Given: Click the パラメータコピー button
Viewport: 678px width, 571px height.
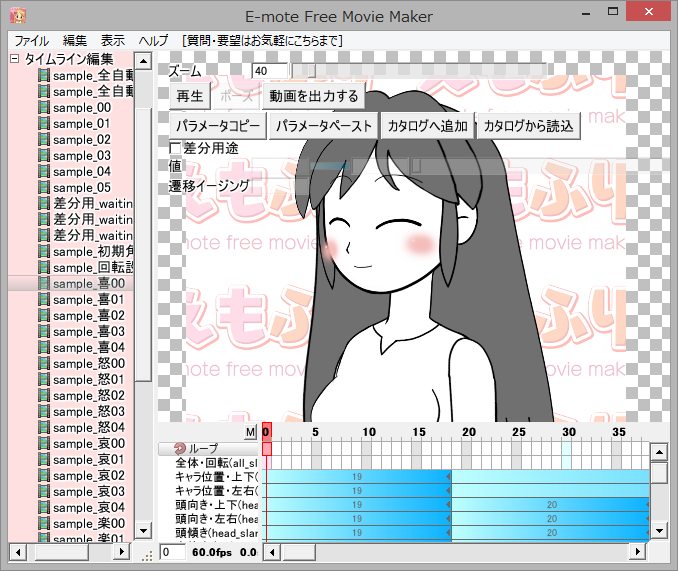Looking at the screenshot, I should pos(217,126).
